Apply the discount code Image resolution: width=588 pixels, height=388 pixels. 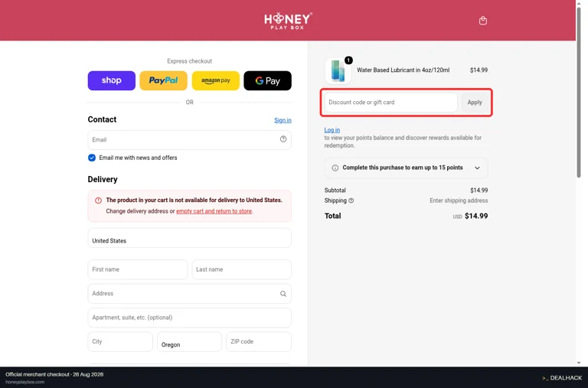point(475,103)
